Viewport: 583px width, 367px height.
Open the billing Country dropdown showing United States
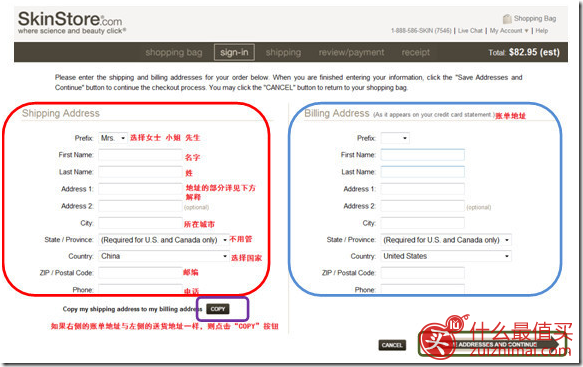[446, 256]
